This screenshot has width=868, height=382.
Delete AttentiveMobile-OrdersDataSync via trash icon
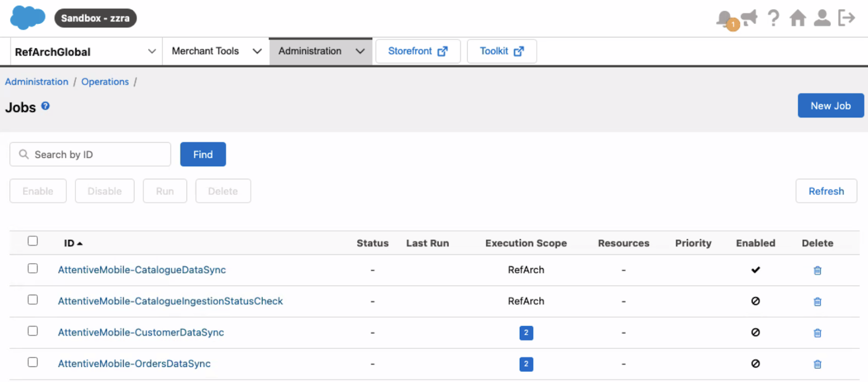coord(818,364)
